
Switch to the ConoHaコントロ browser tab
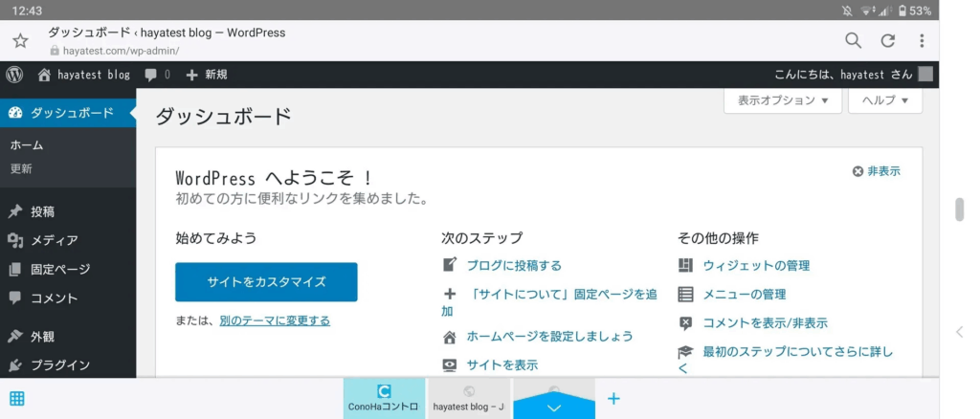[384, 398]
